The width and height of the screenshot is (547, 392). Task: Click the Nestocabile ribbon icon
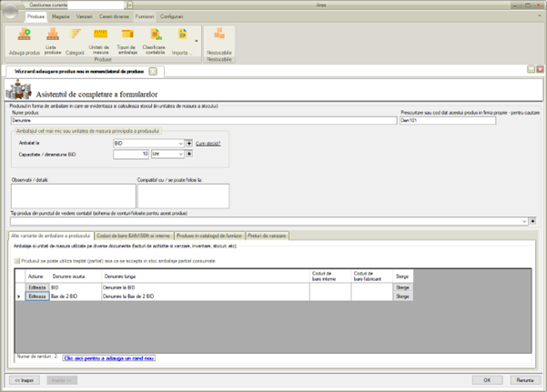point(219,41)
